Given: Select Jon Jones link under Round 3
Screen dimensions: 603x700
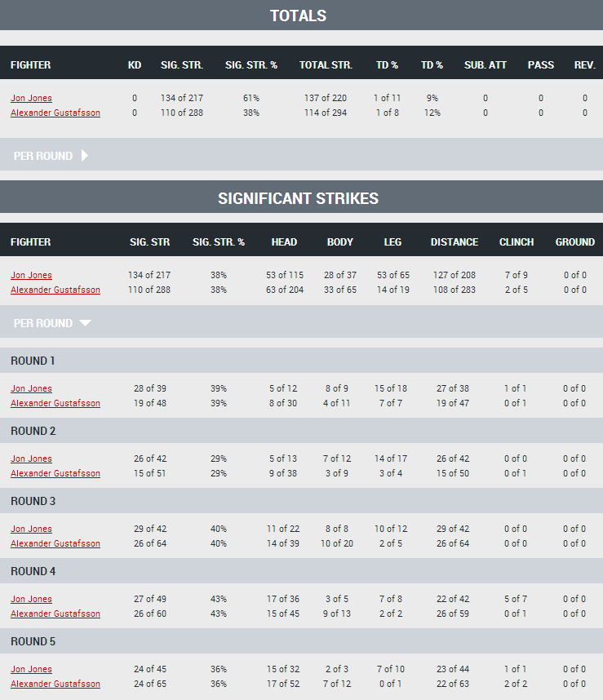Looking at the screenshot, I should 31,529.
